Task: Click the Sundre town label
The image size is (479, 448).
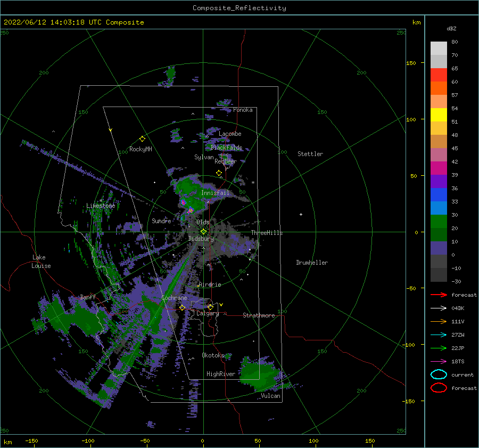Action: (161, 221)
